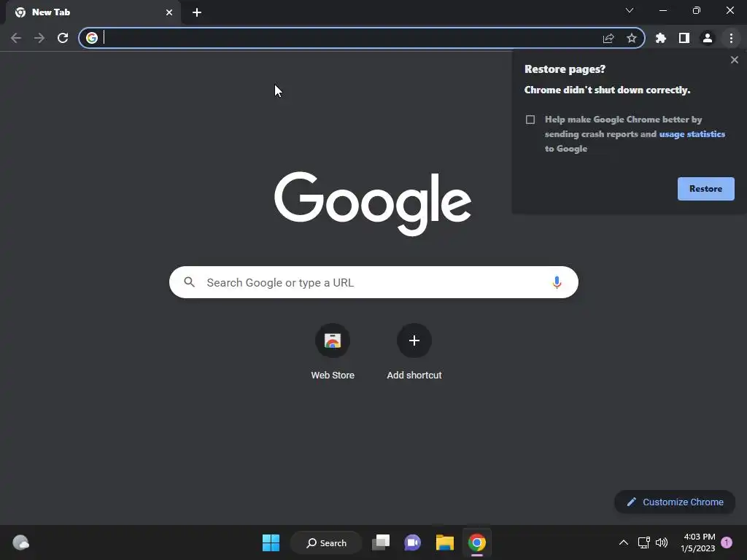747x560 pixels.
Task: Minimize the Chrome window
Action: click(663, 10)
